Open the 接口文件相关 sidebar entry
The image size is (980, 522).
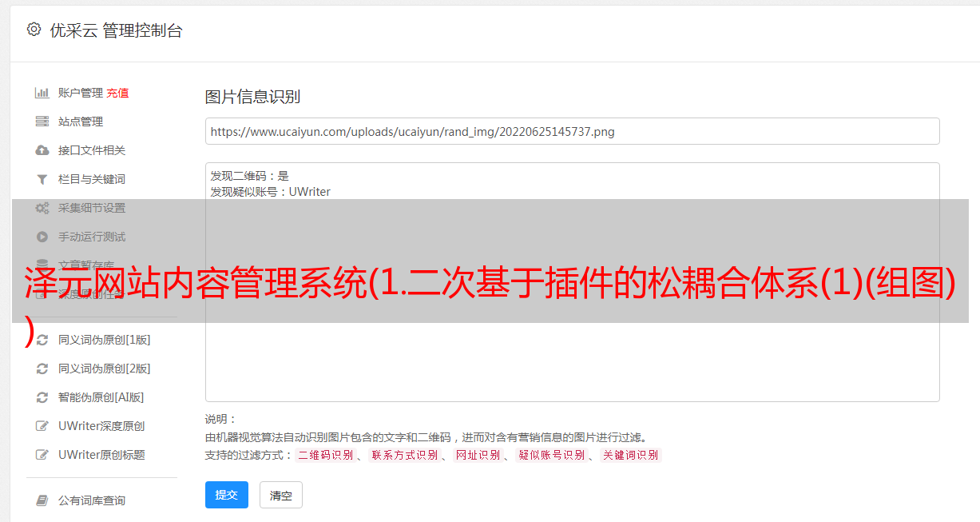92,150
